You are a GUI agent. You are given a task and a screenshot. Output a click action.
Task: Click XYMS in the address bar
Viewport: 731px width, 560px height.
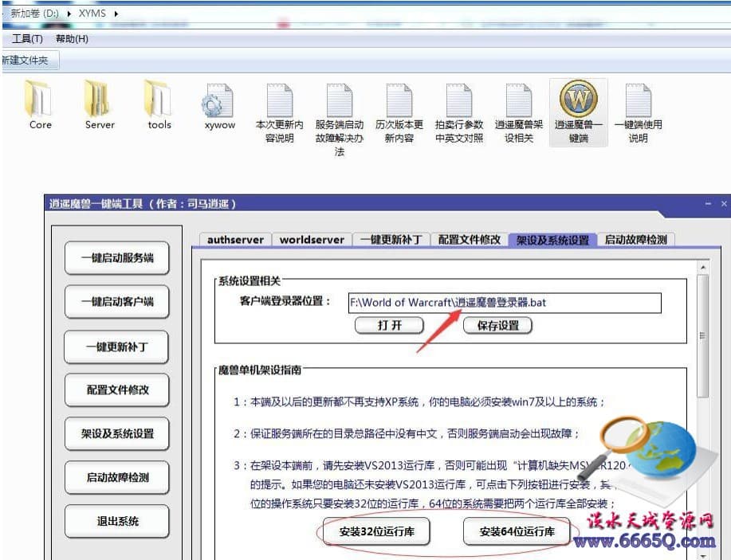pos(92,13)
